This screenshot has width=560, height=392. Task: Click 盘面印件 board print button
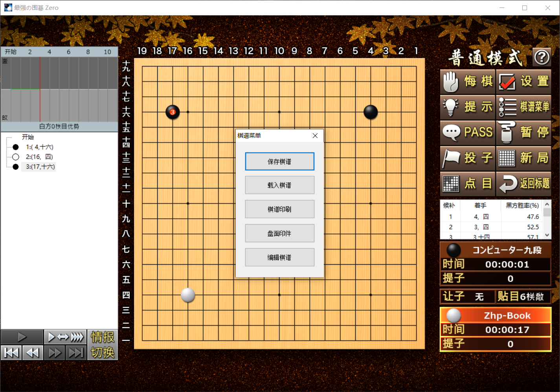(x=279, y=234)
